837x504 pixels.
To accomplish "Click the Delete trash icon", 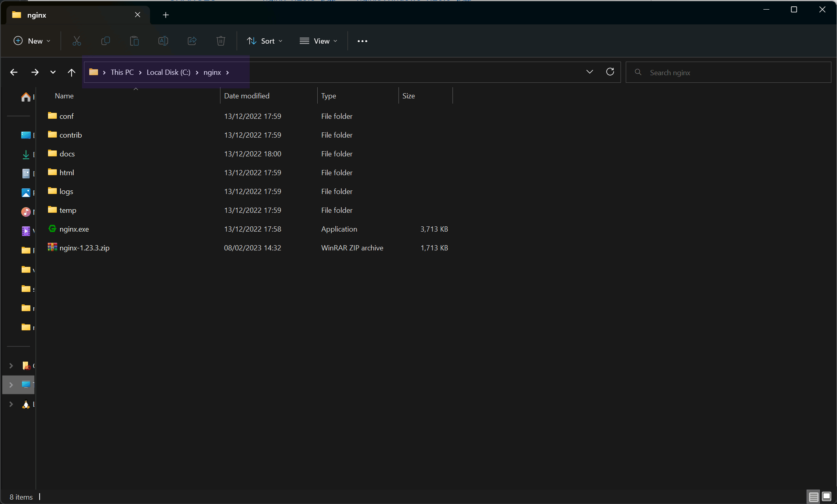I will coord(221,41).
